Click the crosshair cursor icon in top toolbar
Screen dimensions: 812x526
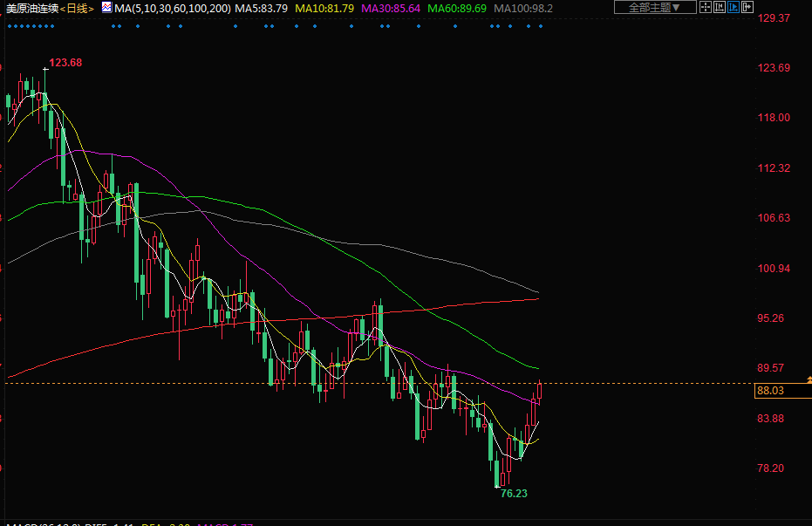point(705,7)
